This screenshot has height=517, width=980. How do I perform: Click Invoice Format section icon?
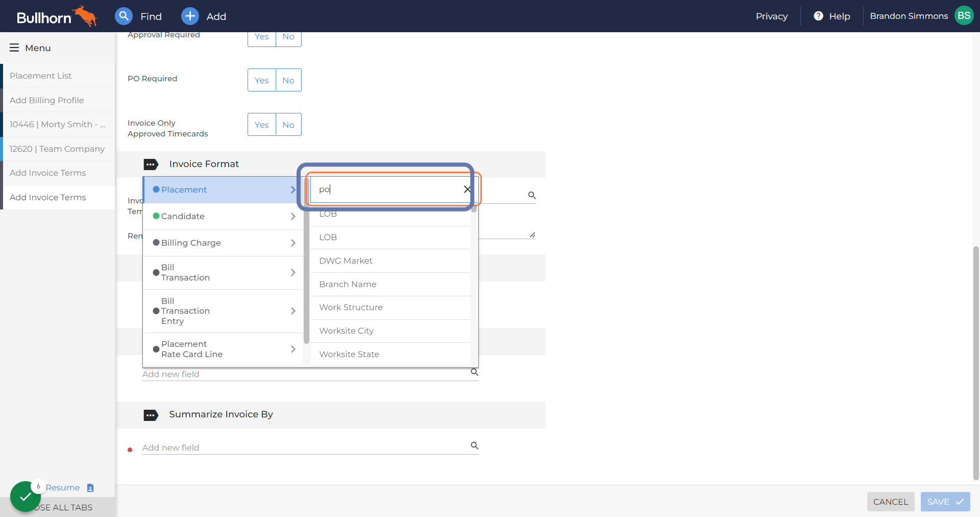point(151,165)
